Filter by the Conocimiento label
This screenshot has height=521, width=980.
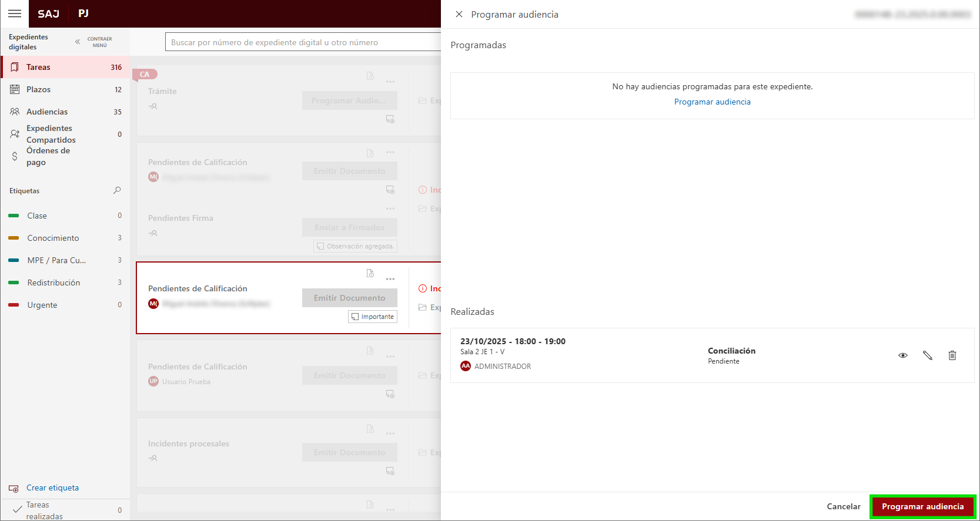tap(53, 238)
